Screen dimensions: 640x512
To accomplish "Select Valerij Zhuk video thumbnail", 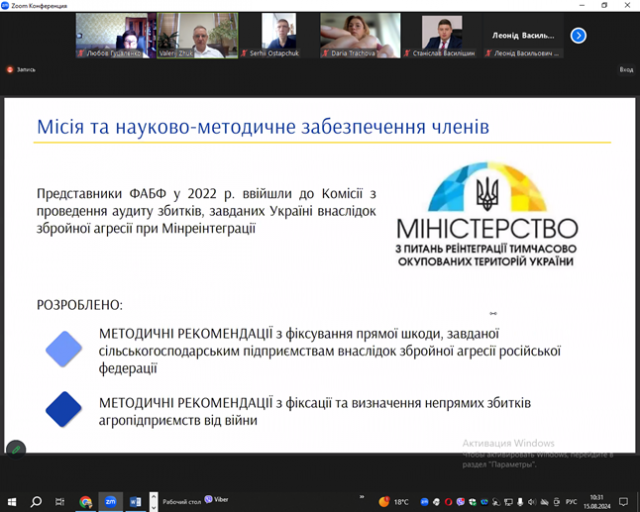I will click(x=198, y=36).
